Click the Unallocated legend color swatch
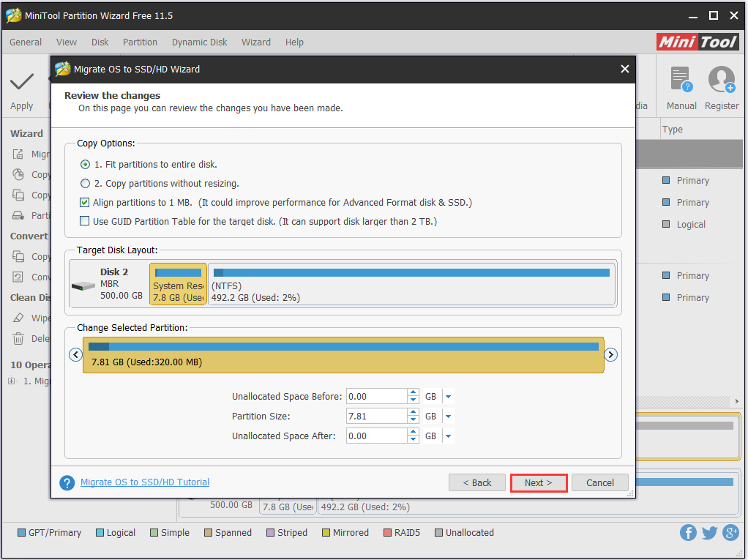The height and width of the screenshot is (560, 748). tap(439, 532)
